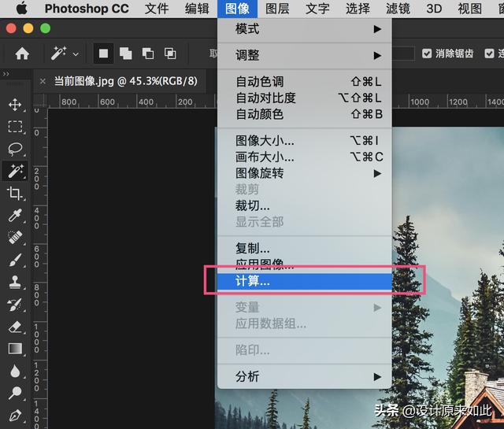This screenshot has width=504, height=429.
Task: Select the Lasso tool
Action: [15, 149]
